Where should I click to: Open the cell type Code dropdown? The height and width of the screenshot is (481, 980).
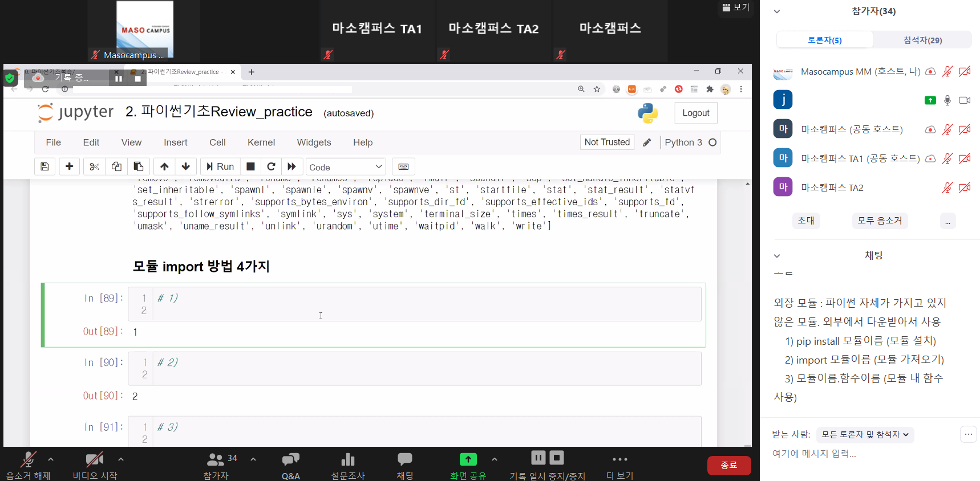point(346,167)
